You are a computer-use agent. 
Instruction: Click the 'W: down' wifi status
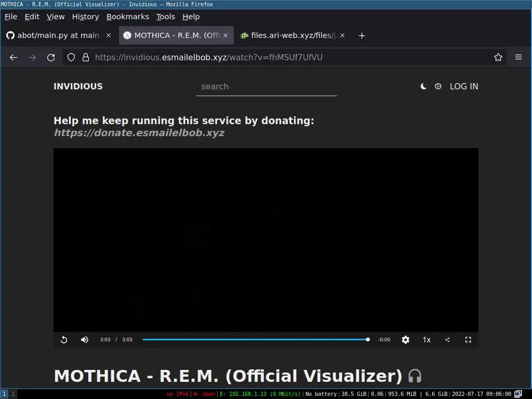[204, 394]
